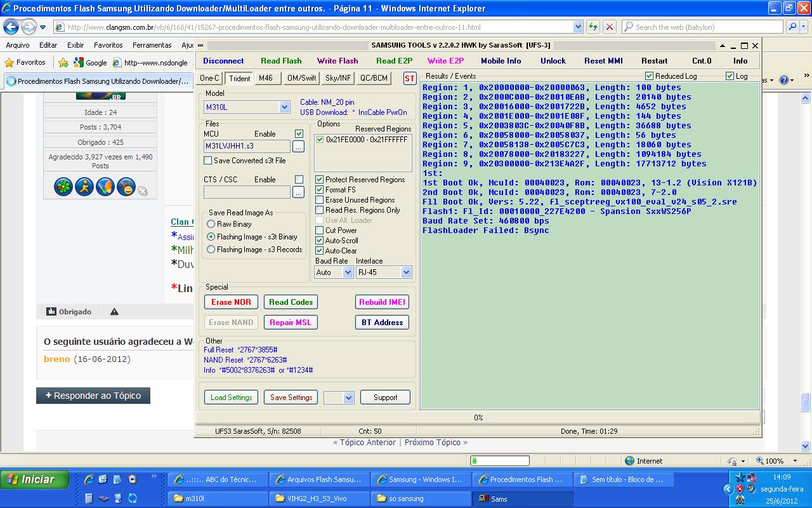Click the IE forward arrow button
The width and height of the screenshot is (812, 508).
tap(29, 27)
